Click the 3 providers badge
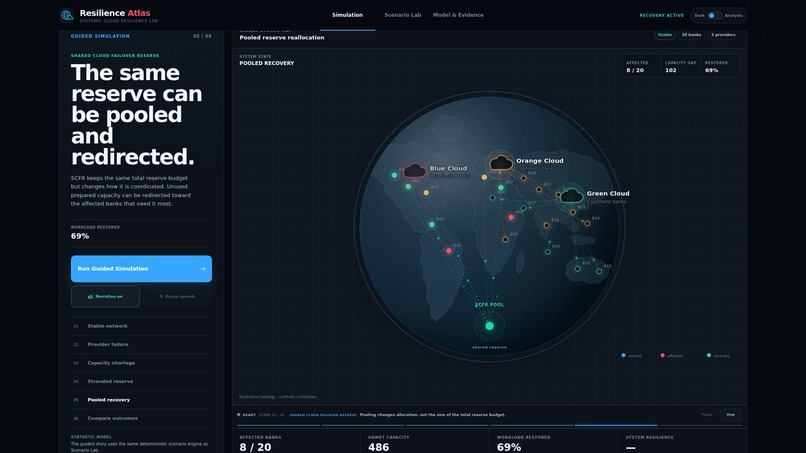Screen dimensions: 806x453 [723, 35]
